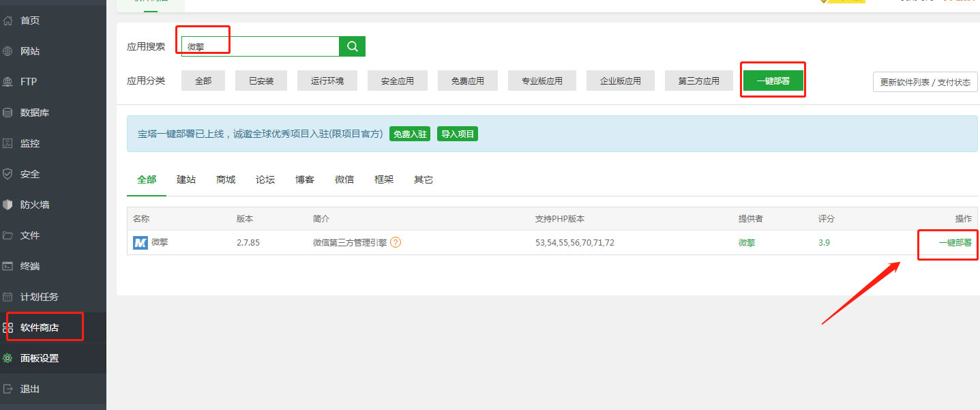
Task: Click the 评分 column header
Action: 827,219
